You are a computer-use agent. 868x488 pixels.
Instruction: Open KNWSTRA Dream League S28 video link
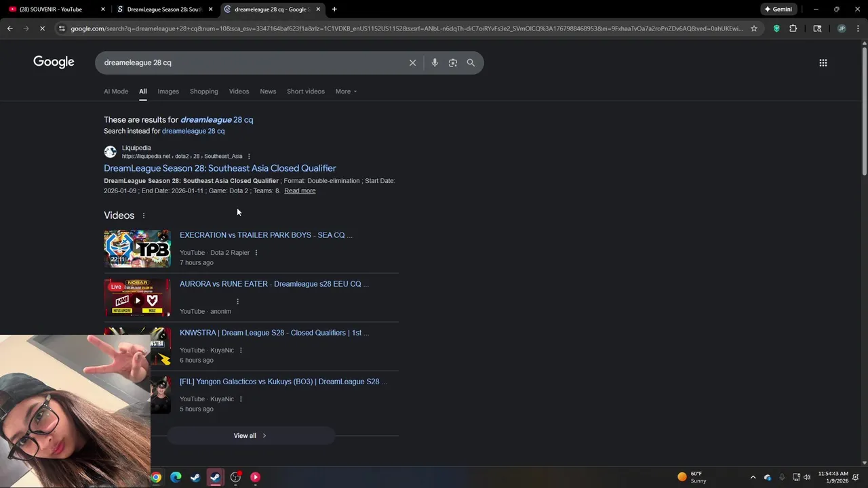coord(274,333)
